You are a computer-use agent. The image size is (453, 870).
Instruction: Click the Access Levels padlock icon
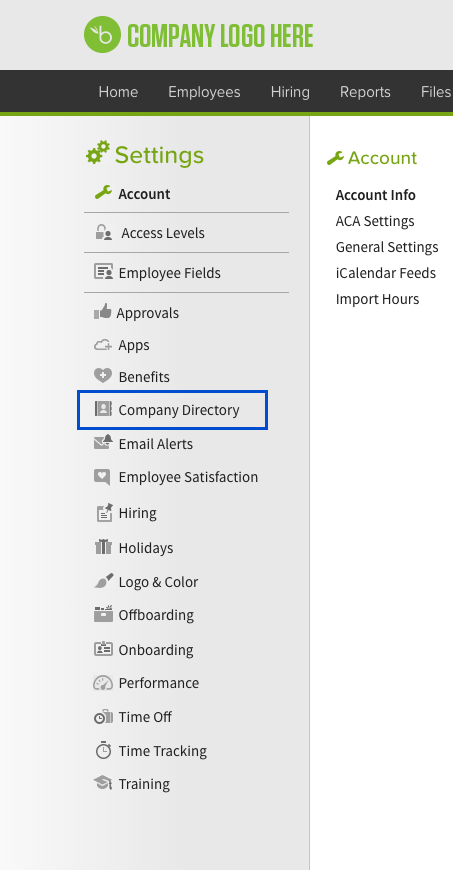click(103, 232)
